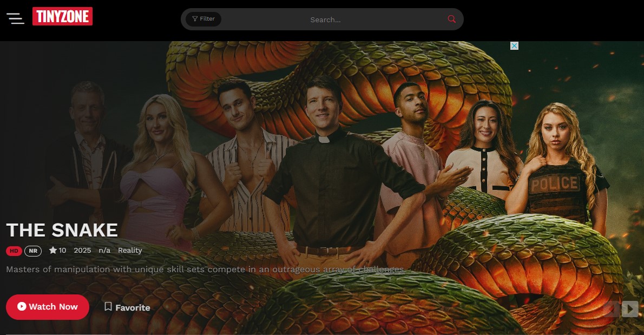This screenshot has width=644, height=335.
Task: Click the POLICE shirt in the banner
Action: pyautogui.click(x=554, y=184)
